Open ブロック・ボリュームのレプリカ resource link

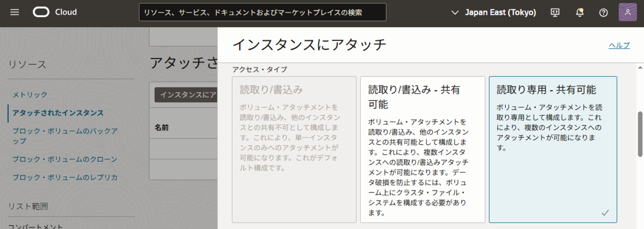point(65,177)
